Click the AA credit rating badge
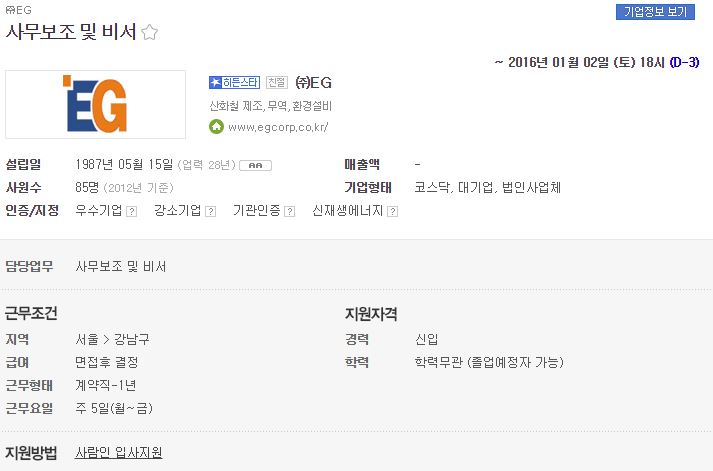713x471 pixels. pyautogui.click(x=256, y=165)
